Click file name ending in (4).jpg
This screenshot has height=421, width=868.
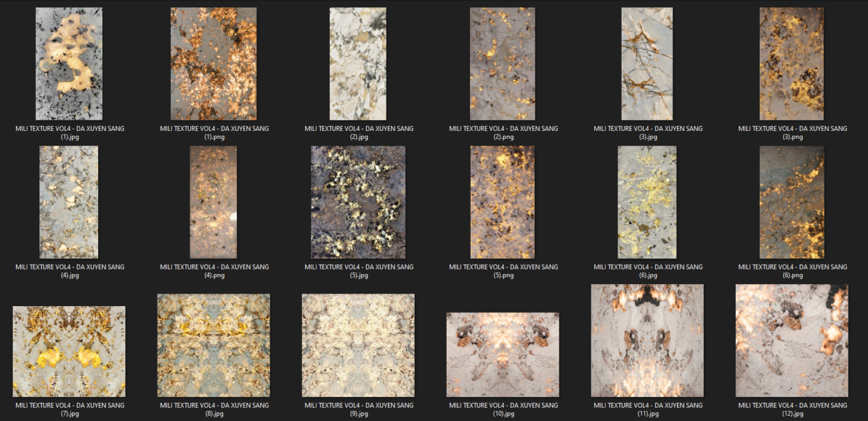click(69, 271)
